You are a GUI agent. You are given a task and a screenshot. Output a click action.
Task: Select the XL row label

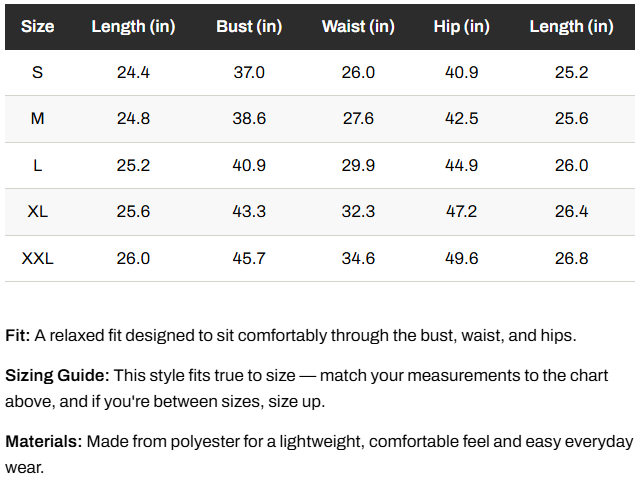pyautogui.click(x=37, y=212)
